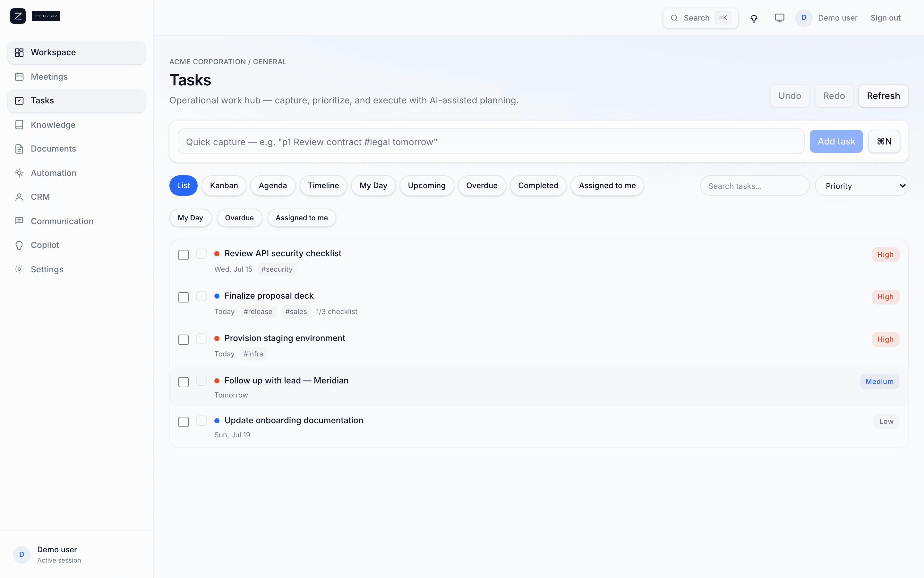
Task: Click the Medium priority badge
Action: pos(879,381)
